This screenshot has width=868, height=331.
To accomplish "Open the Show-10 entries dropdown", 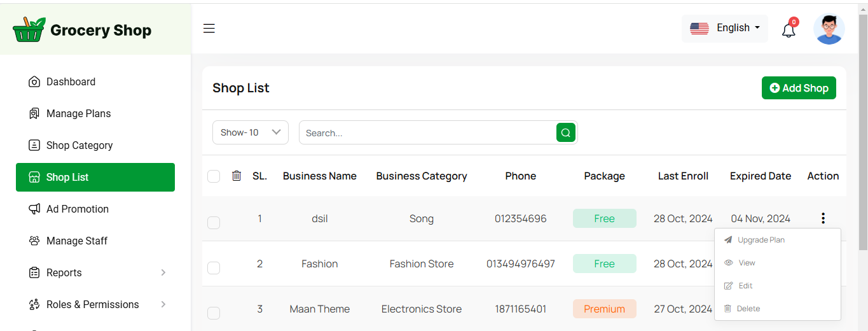I will coord(250,132).
